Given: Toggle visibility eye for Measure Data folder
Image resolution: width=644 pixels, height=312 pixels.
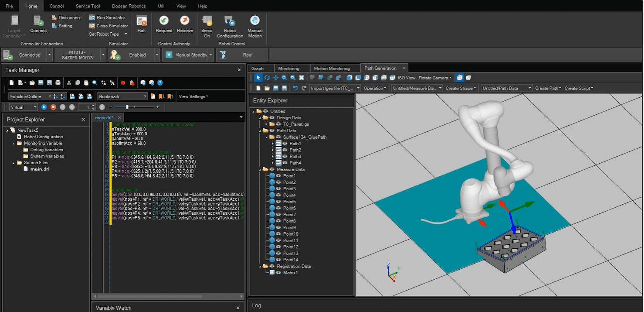Looking at the screenshot, I should coord(272,169).
